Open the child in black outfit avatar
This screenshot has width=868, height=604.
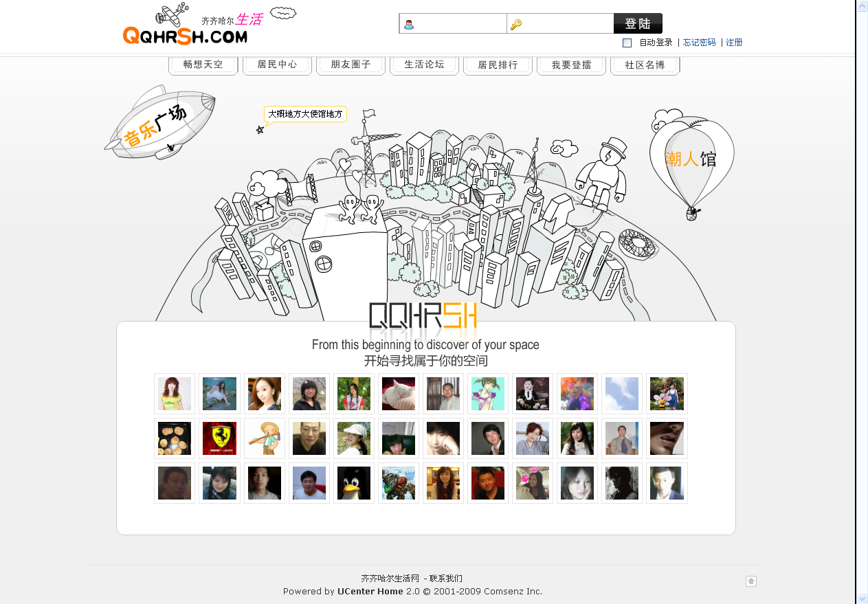point(532,394)
